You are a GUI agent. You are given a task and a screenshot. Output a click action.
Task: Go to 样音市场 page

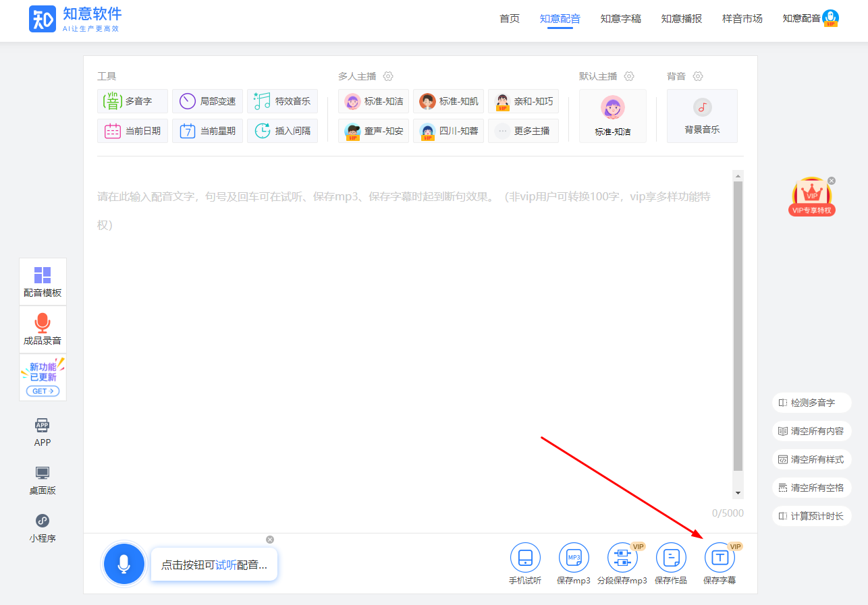(x=742, y=19)
